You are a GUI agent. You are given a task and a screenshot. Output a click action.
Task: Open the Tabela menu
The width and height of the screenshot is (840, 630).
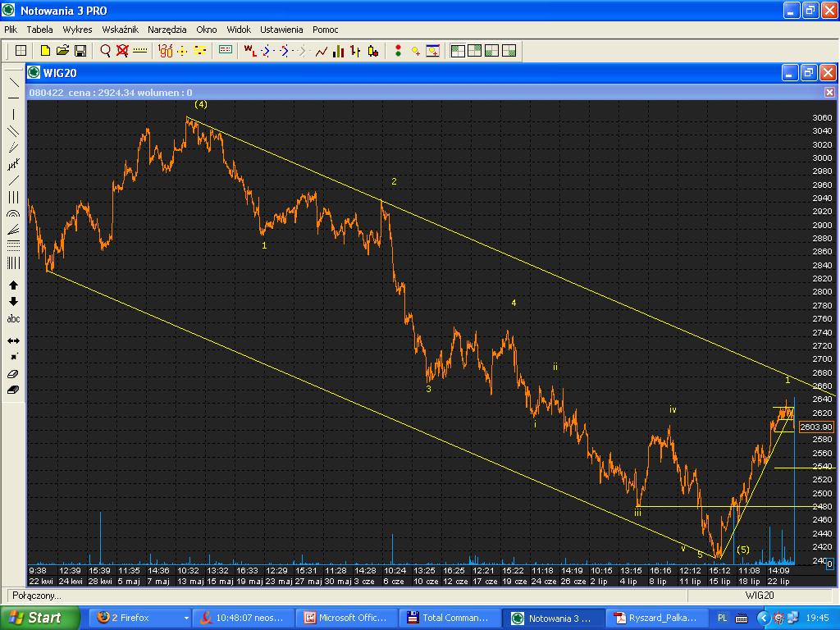point(39,30)
